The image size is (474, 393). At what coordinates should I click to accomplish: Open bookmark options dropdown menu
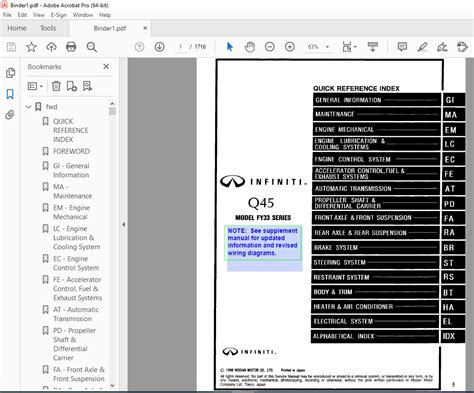(35, 86)
